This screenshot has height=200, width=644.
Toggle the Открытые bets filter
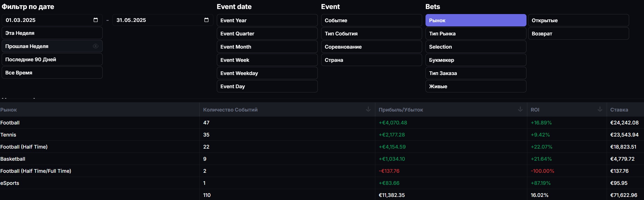pyautogui.click(x=578, y=20)
